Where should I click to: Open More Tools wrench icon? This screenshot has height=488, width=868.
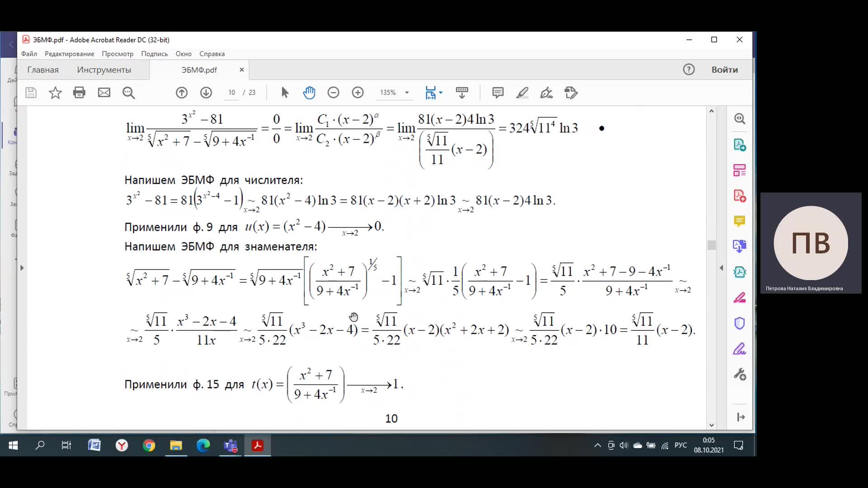tap(740, 374)
